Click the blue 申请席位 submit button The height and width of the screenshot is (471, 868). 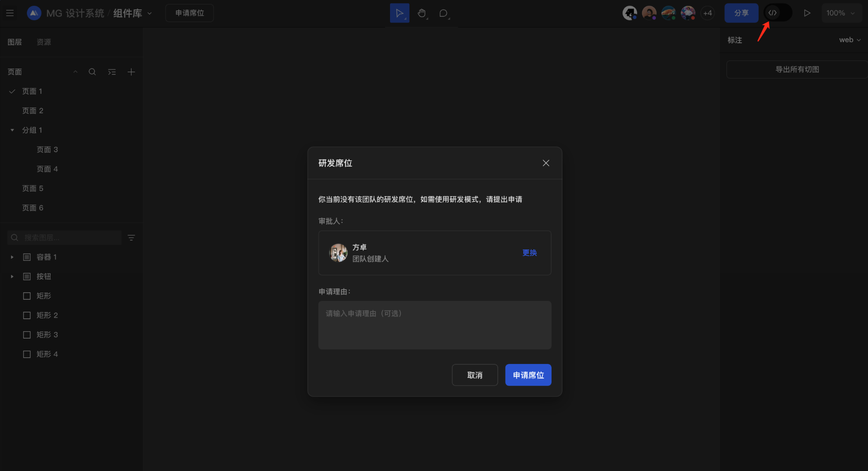[528, 375]
